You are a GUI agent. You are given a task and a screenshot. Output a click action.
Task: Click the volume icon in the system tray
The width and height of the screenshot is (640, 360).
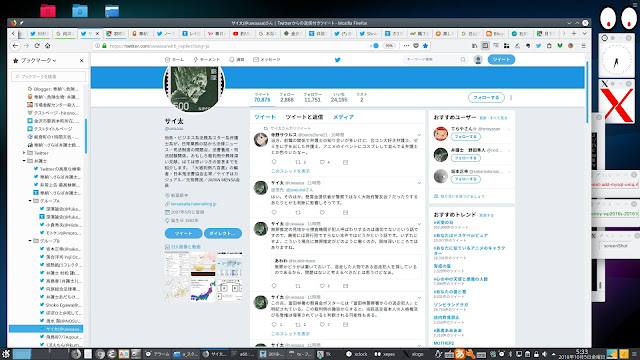pos(544,354)
